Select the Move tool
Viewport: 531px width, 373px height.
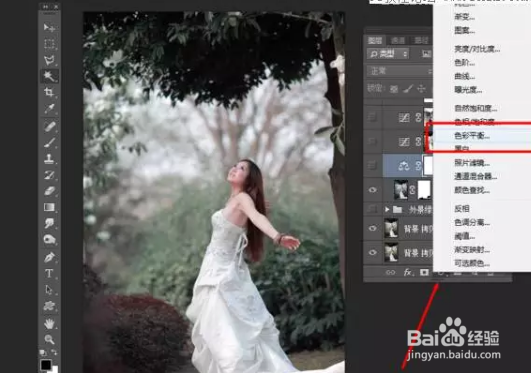point(49,27)
